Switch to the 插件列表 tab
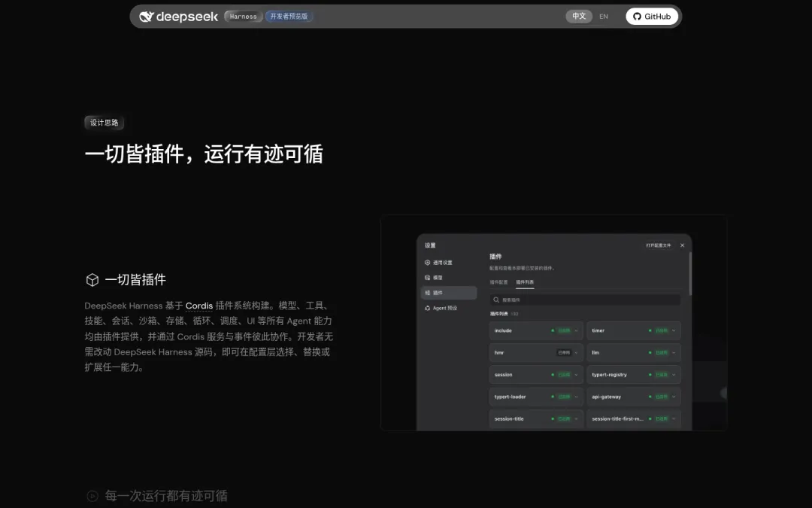The image size is (812, 508). point(525,282)
